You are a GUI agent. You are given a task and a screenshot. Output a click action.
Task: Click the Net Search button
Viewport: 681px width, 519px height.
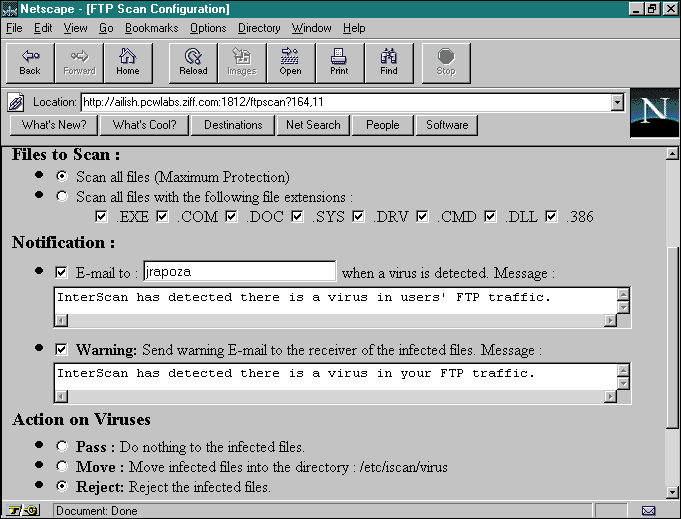pyautogui.click(x=313, y=125)
